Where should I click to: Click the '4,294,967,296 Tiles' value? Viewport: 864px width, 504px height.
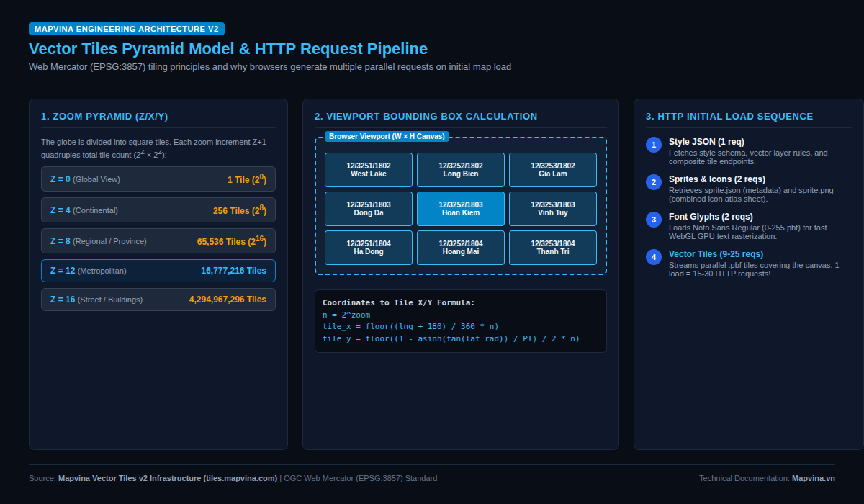(228, 300)
